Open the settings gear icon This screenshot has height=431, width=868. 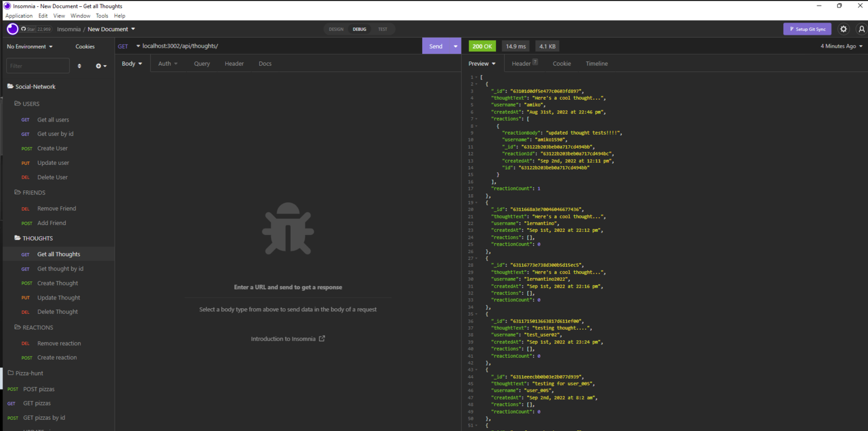[843, 29]
